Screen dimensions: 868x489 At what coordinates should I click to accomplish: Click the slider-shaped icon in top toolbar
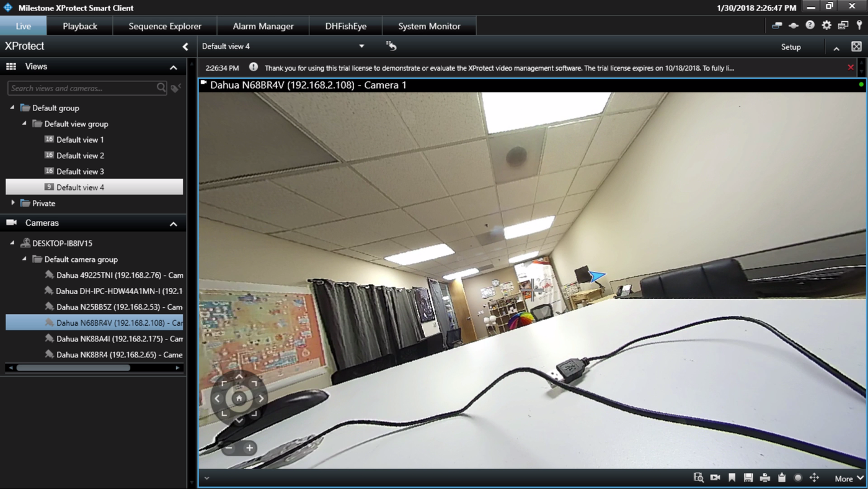794,25
